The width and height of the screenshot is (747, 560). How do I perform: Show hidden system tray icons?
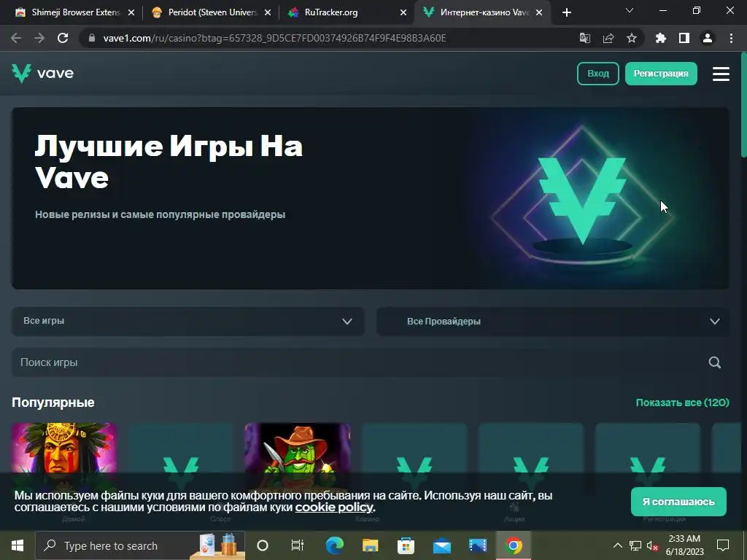[x=617, y=545]
